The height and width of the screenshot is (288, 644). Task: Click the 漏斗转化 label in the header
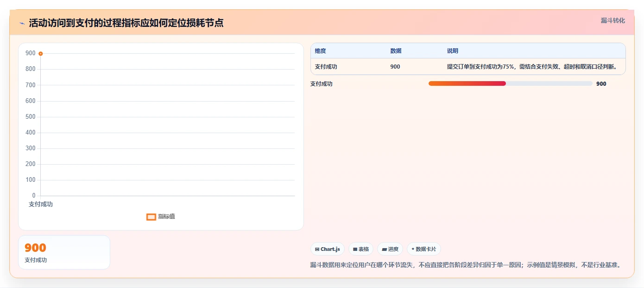[x=612, y=20]
